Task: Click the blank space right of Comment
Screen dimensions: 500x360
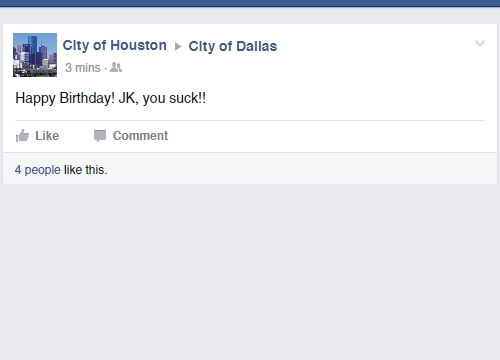Action: point(327,136)
